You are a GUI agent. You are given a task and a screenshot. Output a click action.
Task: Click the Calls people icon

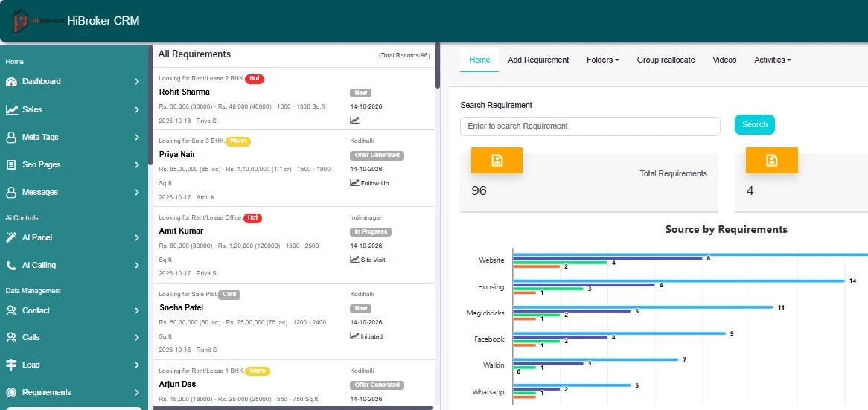coord(11,338)
